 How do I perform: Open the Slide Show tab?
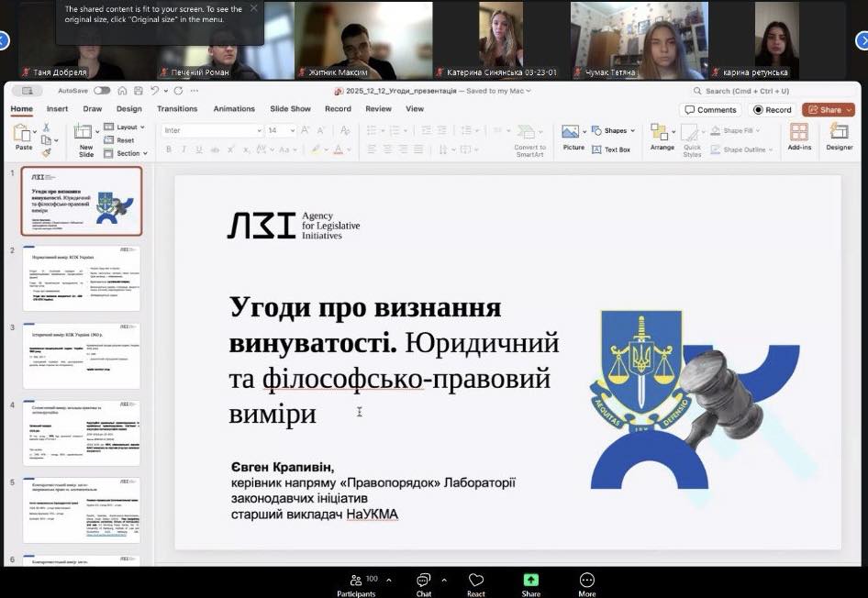pyautogui.click(x=290, y=109)
